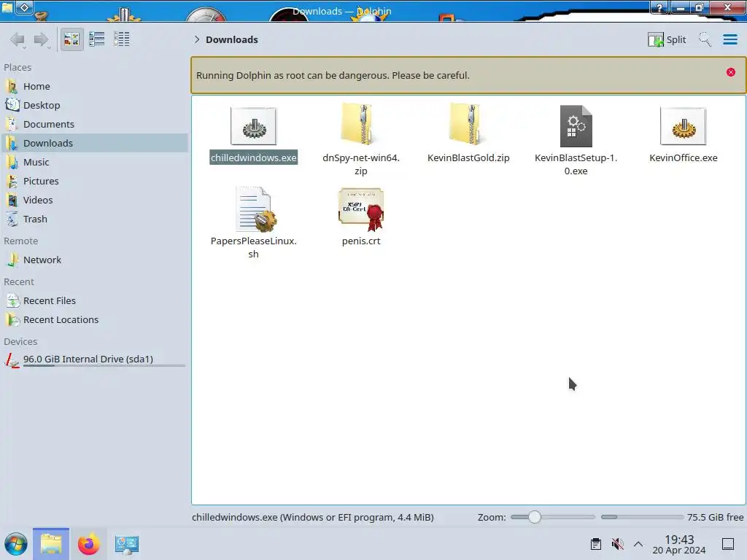The width and height of the screenshot is (747, 560).
Task: Click the status bar file info text
Action: point(312,517)
